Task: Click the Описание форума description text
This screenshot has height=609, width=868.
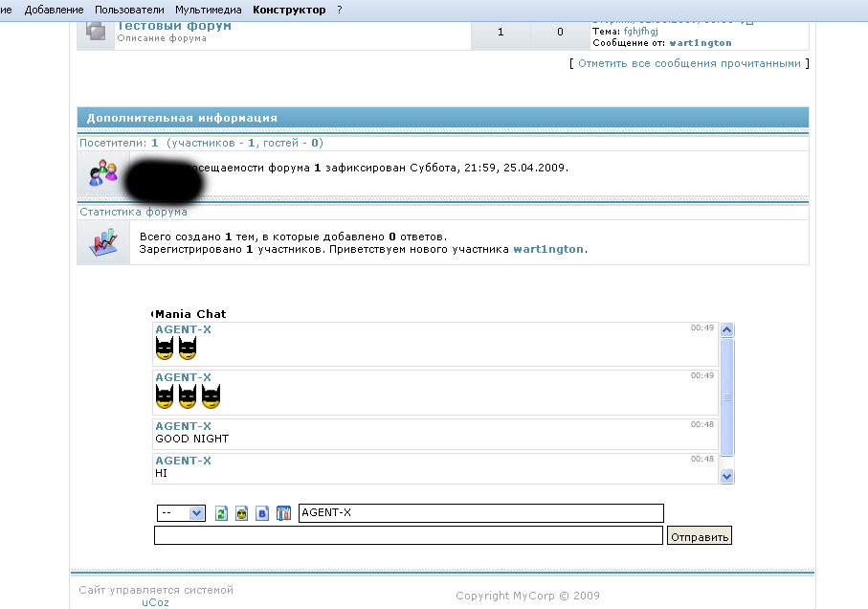Action: tap(162, 38)
